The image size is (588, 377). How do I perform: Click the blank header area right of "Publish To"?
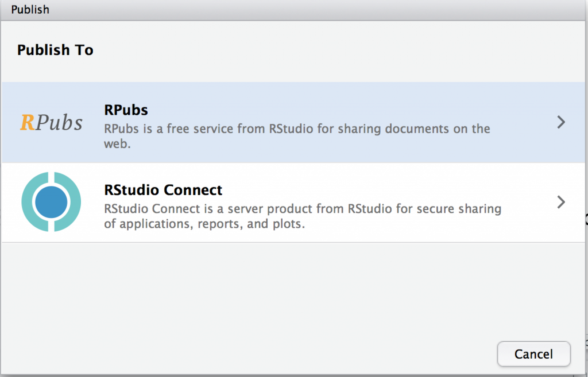click(345, 50)
